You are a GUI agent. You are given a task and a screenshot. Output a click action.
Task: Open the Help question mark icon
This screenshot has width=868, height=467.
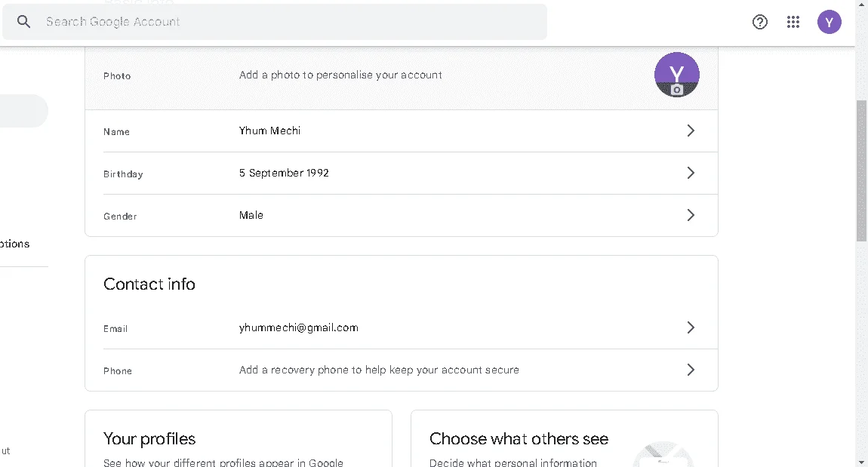click(759, 22)
